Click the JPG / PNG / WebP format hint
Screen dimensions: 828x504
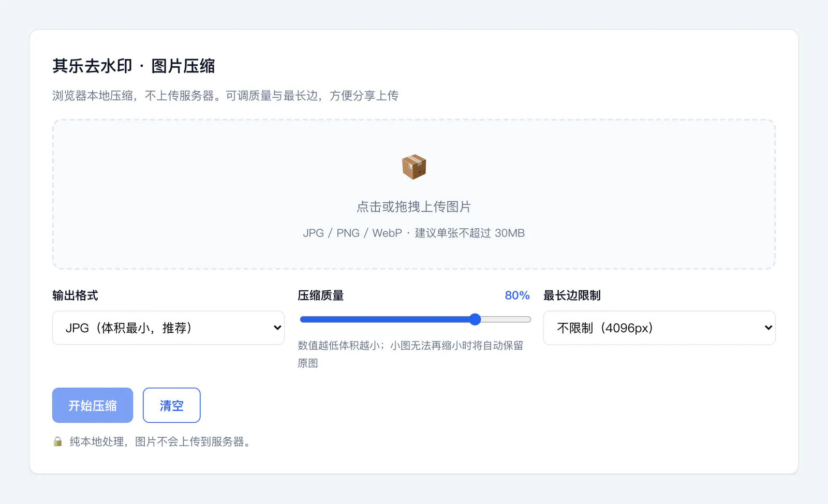[414, 233]
